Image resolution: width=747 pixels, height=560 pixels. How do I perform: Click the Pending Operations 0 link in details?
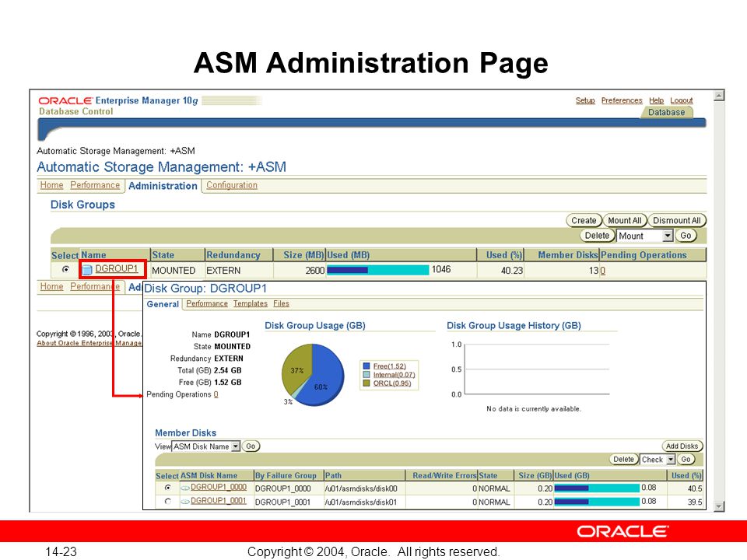coord(216,394)
